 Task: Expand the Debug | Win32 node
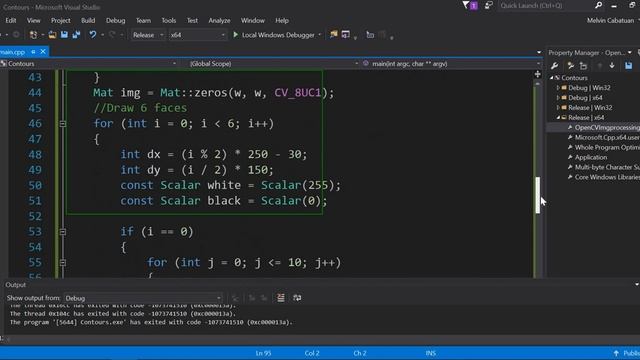click(x=558, y=88)
